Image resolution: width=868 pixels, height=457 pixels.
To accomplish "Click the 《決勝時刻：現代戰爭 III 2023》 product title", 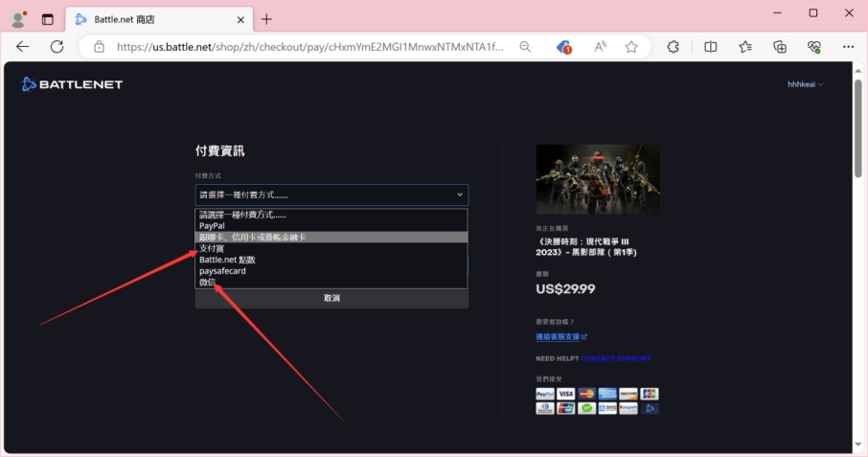I will pos(586,247).
